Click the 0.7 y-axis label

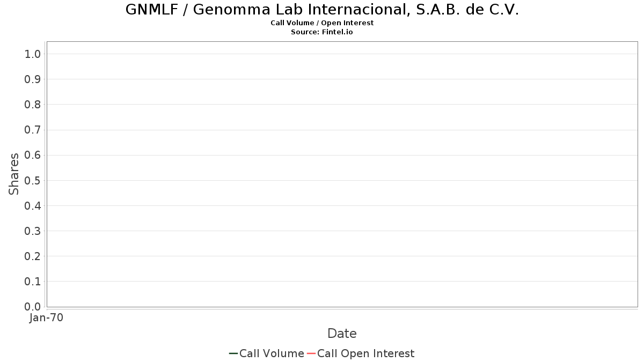(33, 130)
